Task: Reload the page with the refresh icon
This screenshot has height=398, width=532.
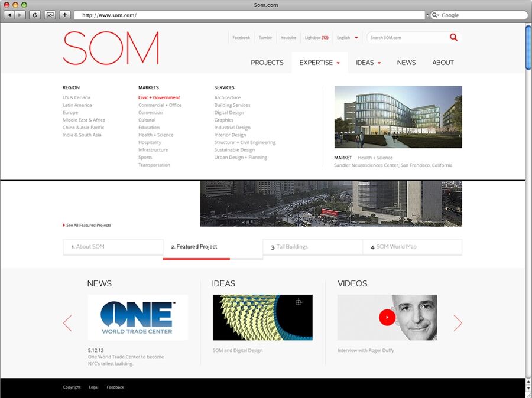Action: click(x=35, y=15)
